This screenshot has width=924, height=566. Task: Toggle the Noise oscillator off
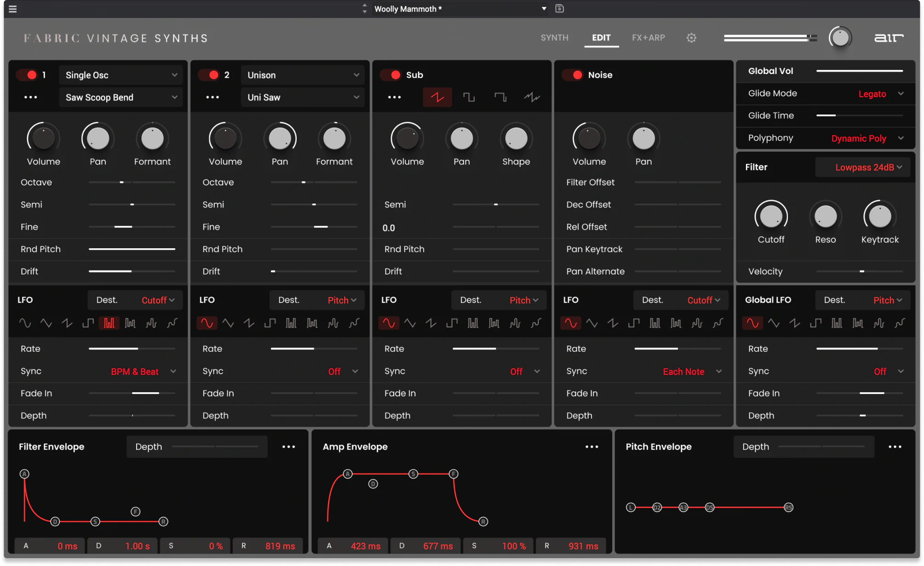tap(573, 75)
